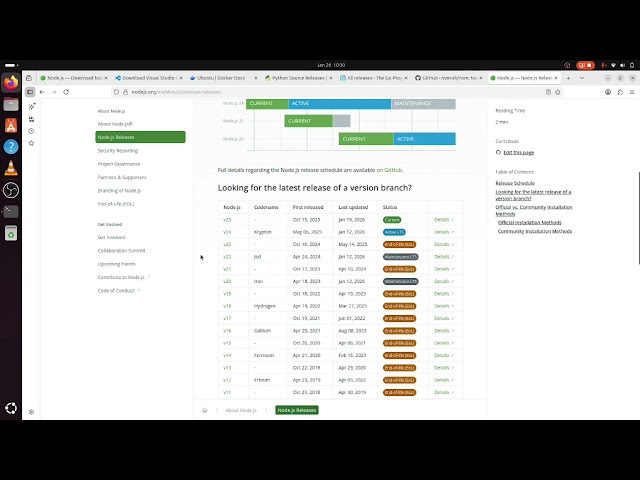This screenshot has width=640, height=480.
Task: Open Security Reporting sidebar link
Action: [x=118, y=151]
